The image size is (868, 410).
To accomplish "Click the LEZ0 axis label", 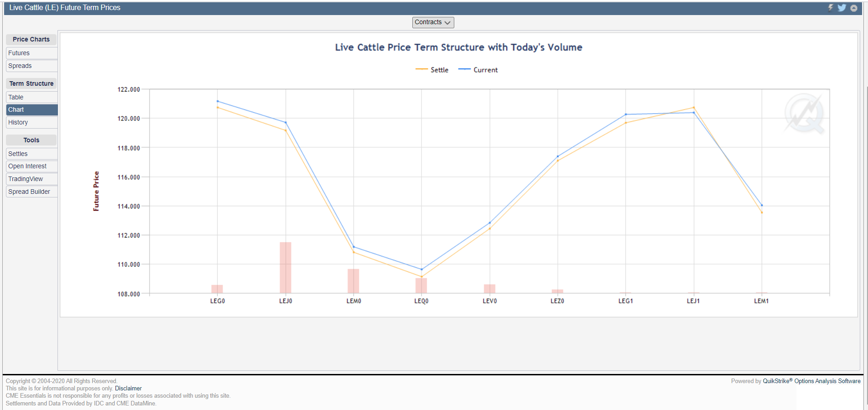I will pyautogui.click(x=557, y=301).
